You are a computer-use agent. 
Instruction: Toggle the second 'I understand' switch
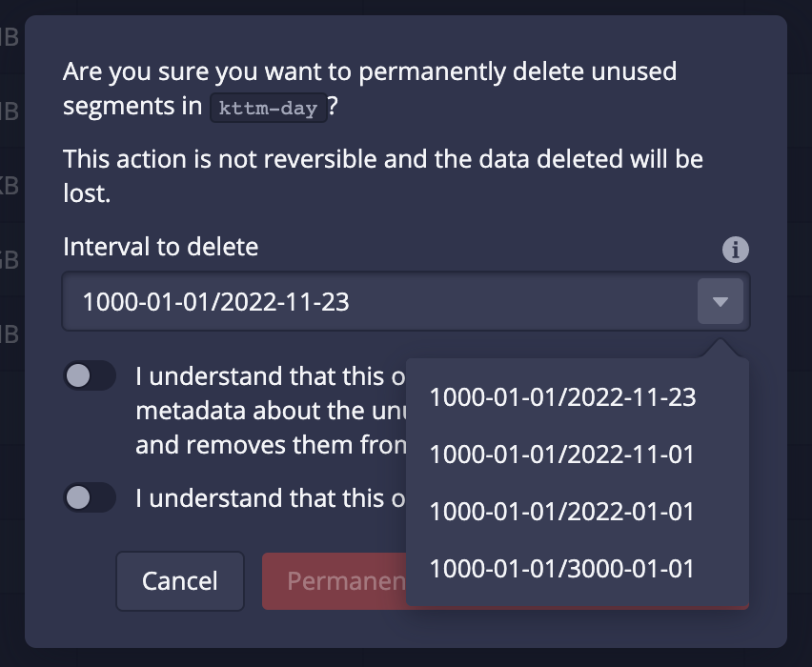click(90, 497)
